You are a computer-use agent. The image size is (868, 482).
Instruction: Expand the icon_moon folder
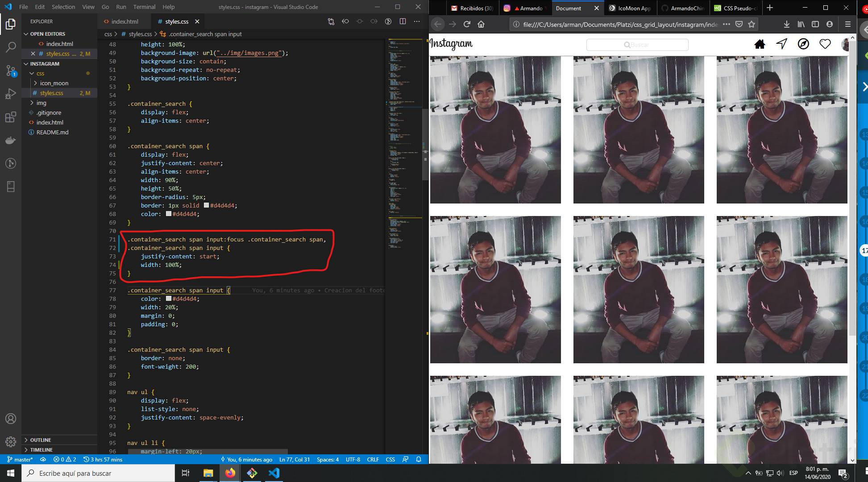click(x=54, y=83)
